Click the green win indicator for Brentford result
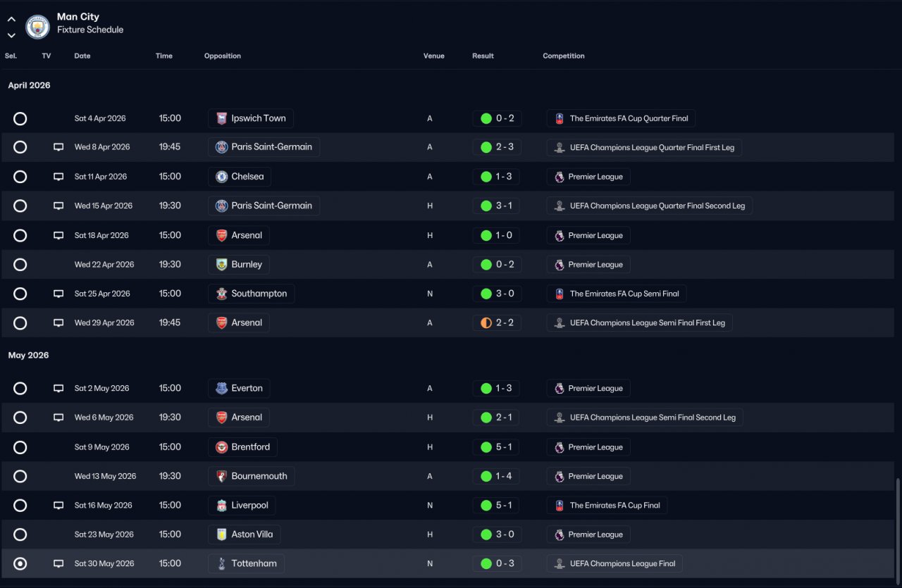Screen dimensions: 902x588 click(486, 447)
